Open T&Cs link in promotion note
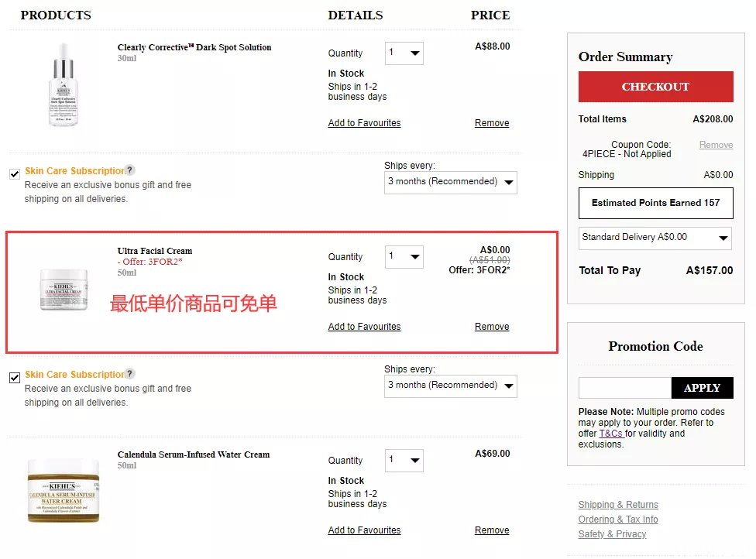The height and width of the screenshot is (559, 756). coord(611,434)
